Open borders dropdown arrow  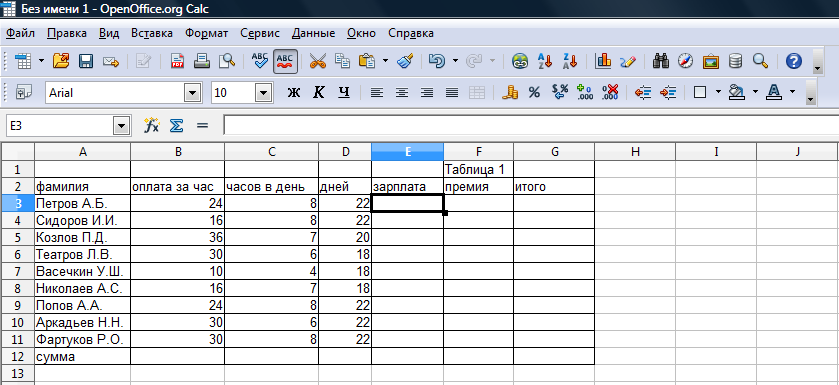tap(718, 93)
